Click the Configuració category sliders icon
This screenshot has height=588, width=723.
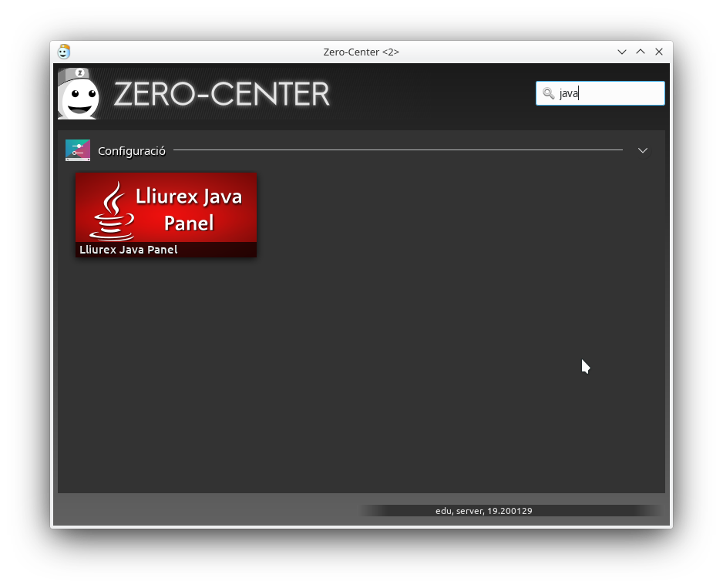coord(78,150)
